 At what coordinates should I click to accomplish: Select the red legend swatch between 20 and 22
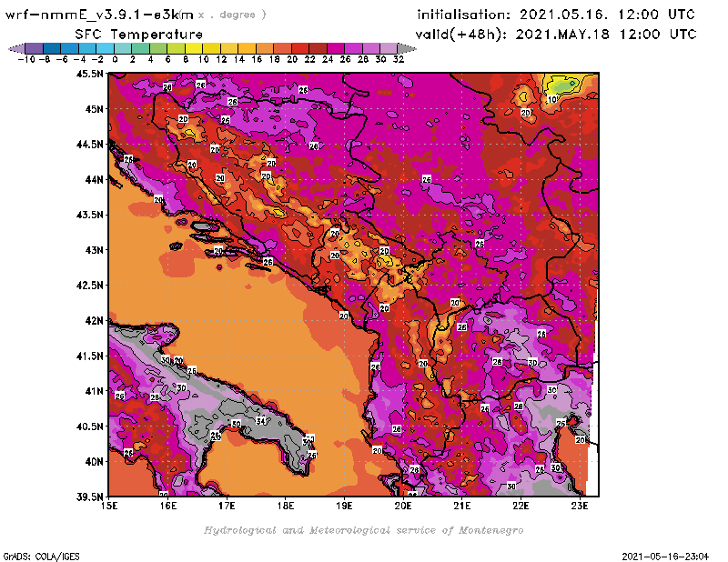[300, 48]
